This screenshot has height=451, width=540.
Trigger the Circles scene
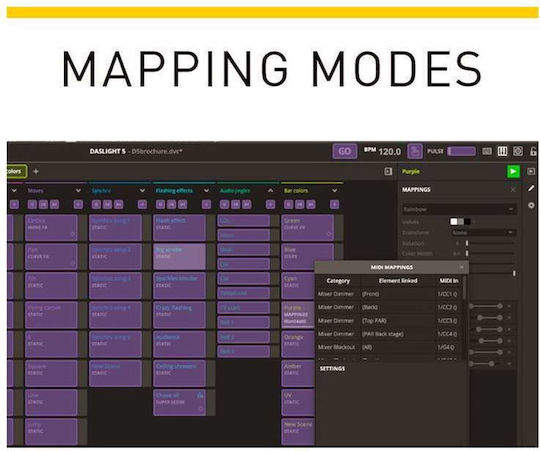(x=51, y=228)
